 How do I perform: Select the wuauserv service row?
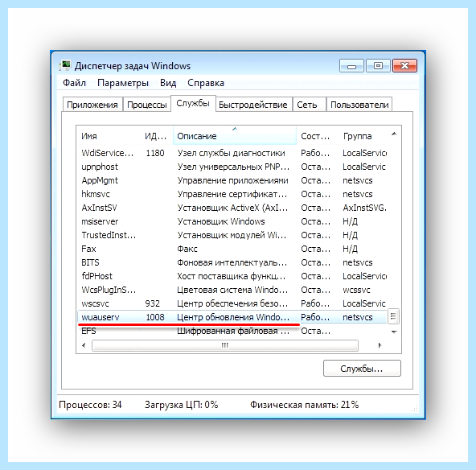point(232,317)
